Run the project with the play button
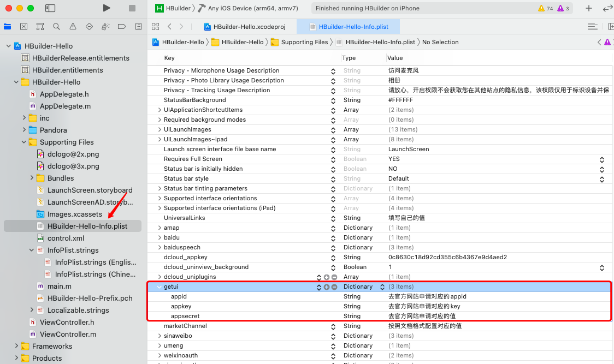 [106, 8]
